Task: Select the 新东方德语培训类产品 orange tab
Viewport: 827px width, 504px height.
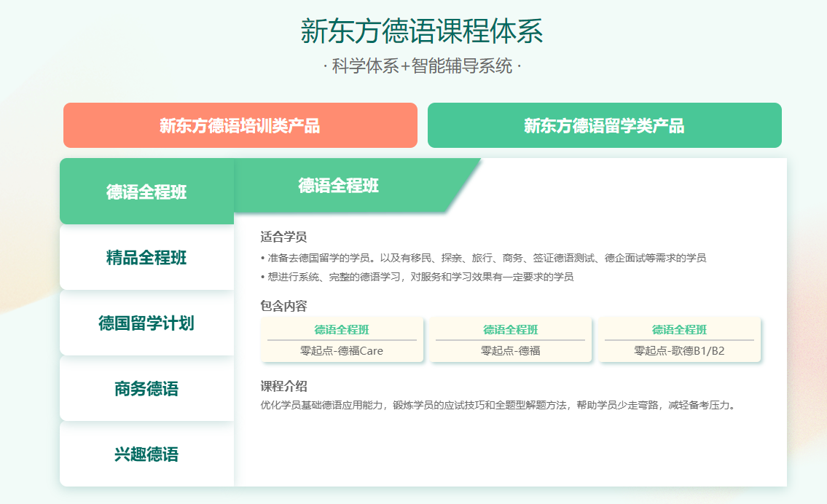Action: click(x=240, y=125)
